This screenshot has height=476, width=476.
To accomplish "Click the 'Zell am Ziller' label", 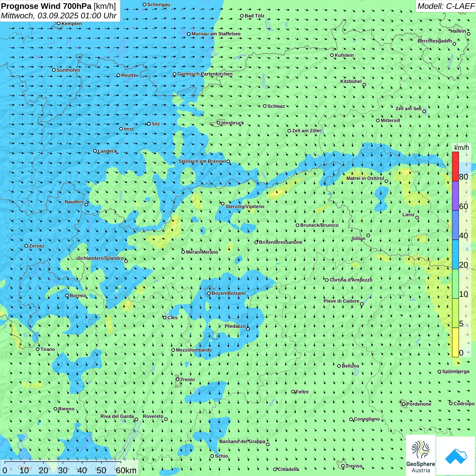I will coord(306,131).
